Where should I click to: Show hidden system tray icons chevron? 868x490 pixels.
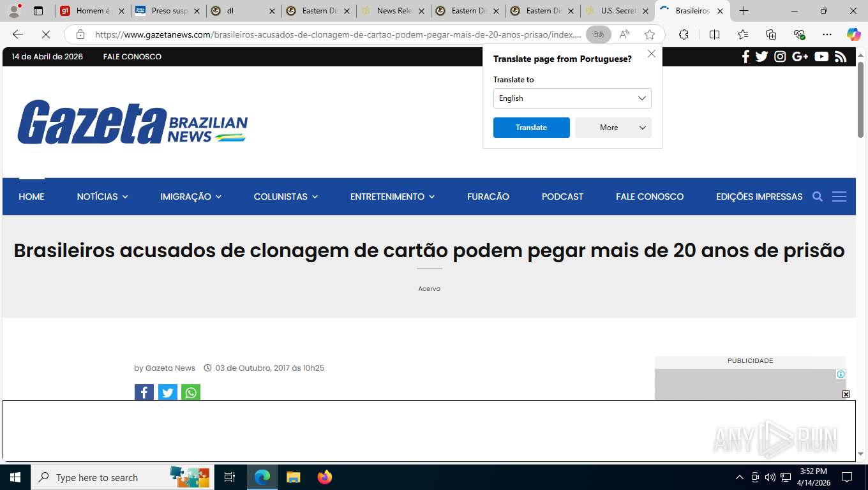click(740, 477)
